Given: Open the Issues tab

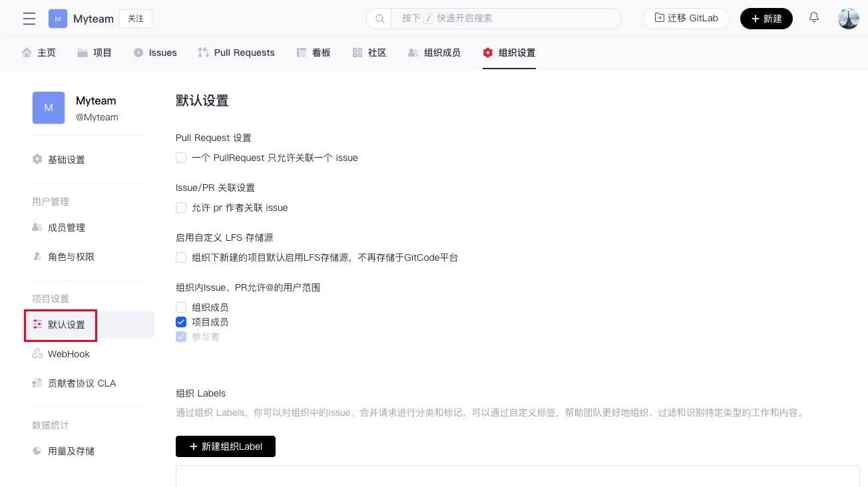Looking at the screenshot, I should 155,53.
